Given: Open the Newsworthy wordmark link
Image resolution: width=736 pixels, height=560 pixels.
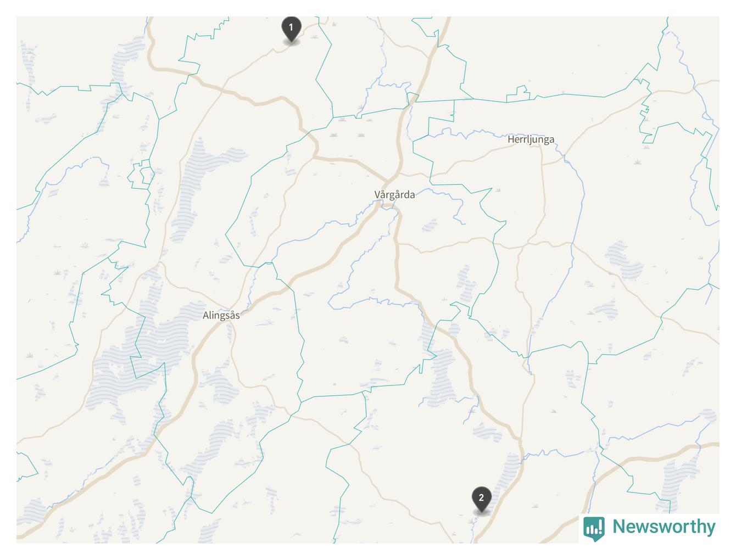Looking at the screenshot, I should (664, 527).
